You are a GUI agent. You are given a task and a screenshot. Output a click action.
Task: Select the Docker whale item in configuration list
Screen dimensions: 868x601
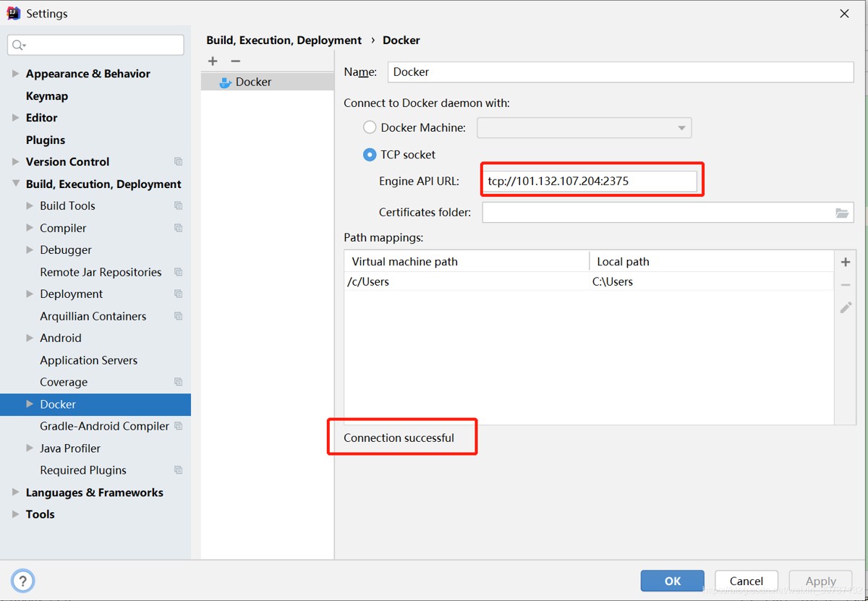click(244, 82)
